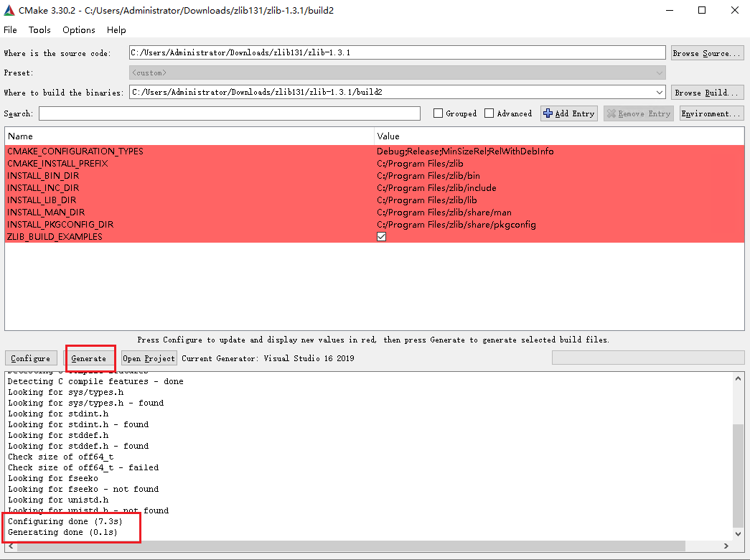Viewport: 750px width, 560px height.
Task: Close the CMake window
Action: [735, 10]
